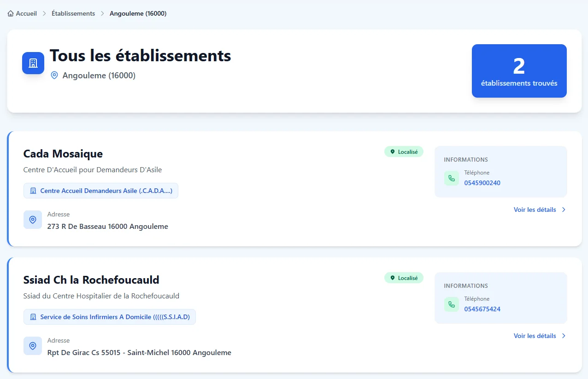Viewport: 588px width, 379px height.
Task: Click the address pin icon for Ssiad Ch la Rochefoucauld
Action: pos(33,346)
